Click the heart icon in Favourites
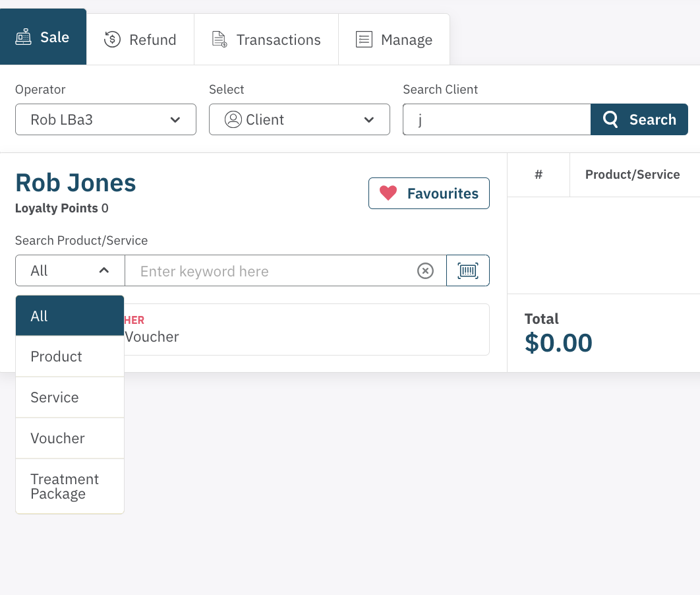 [388, 193]
